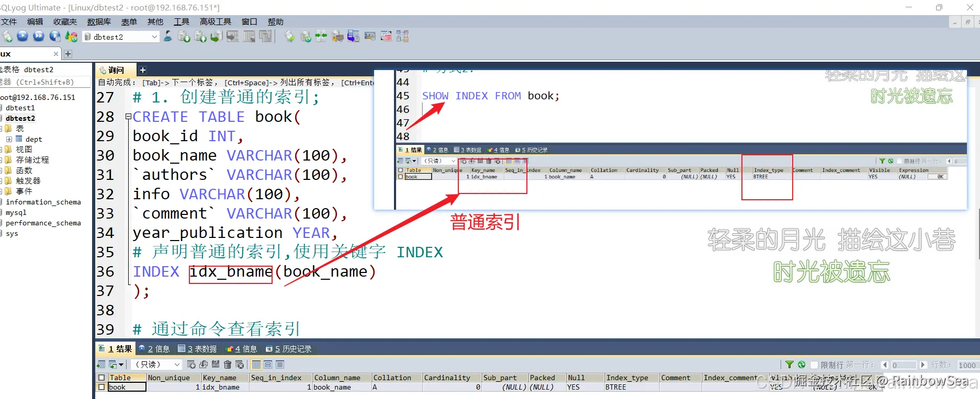Click the first row number input field
The height and width of the screenshot is (399, 980).
click(x=904, y=365)
